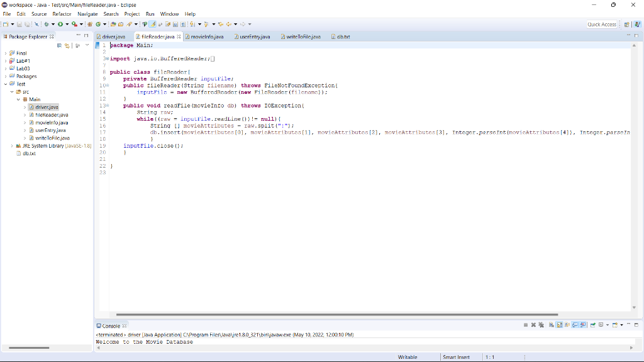Click the New file toolbar icon
This screenshot has height=362, width=644.
pos(6,25)
